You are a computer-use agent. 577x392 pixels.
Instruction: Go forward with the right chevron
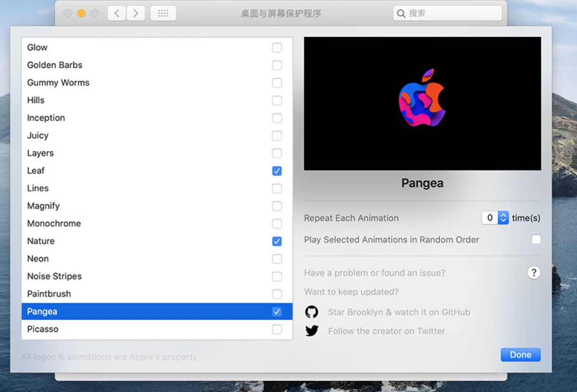[x=136, y=13]
